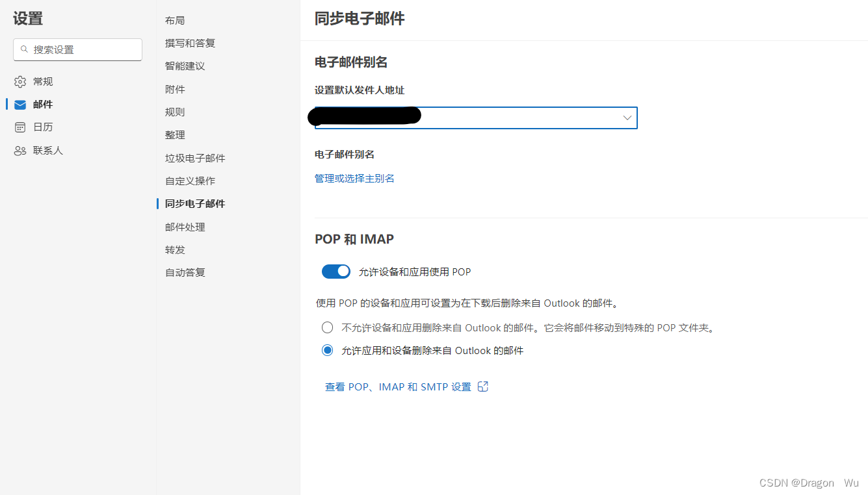
Task: Click the magnifier icon in the search box
Action: pyautogui.click(x=25, y=49)
